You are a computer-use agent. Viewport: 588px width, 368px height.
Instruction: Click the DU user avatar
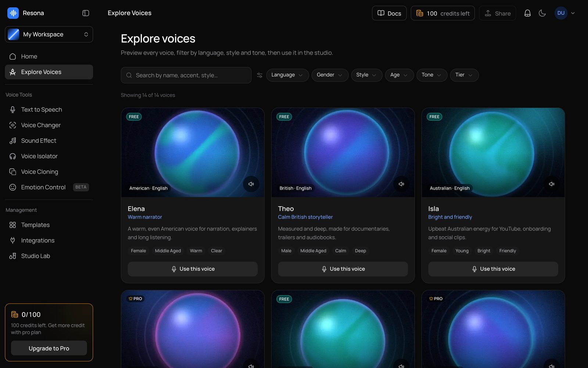coord(561,13)
